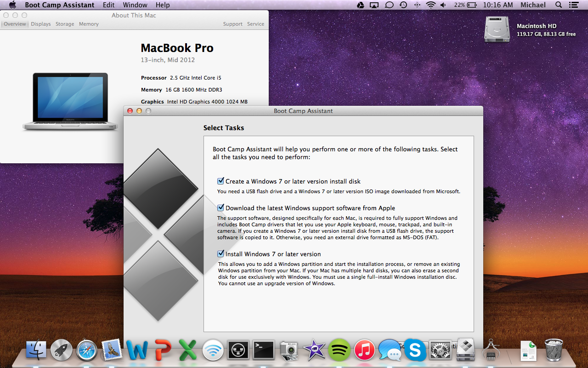Click the Boot Camp Assistant window title bar
The width and height of the screenshot is (588, 368).
point(303,111)
